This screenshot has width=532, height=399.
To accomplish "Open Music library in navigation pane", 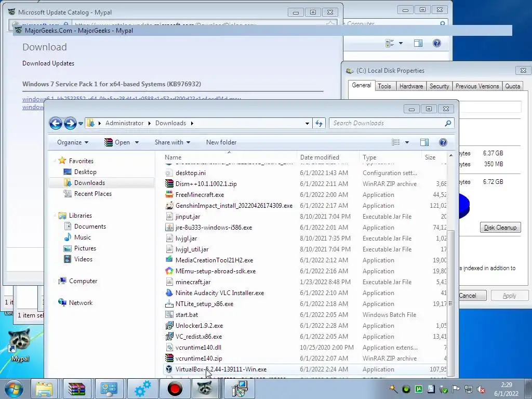I will tap(83, 237).
